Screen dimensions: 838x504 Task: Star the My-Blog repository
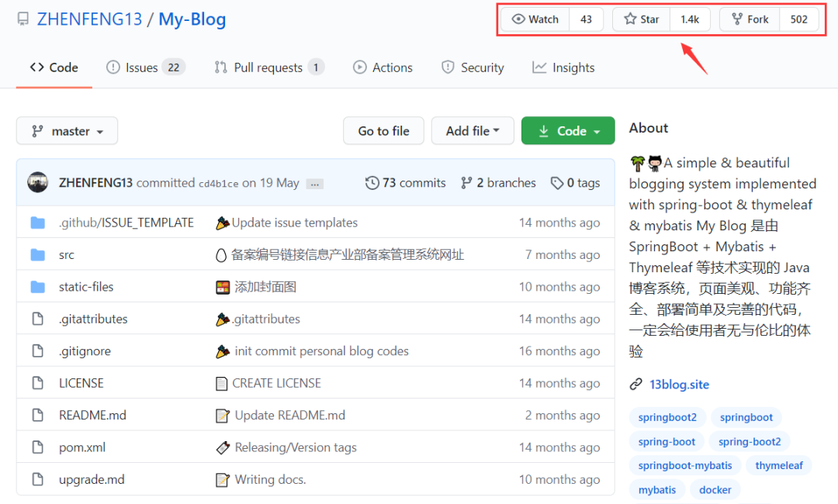tap(642, 19)
